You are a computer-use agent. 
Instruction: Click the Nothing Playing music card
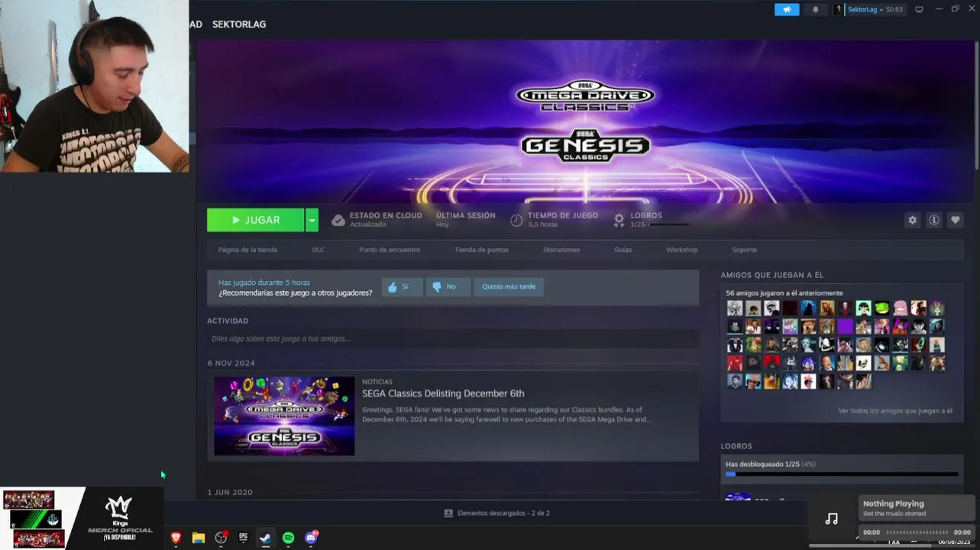pyautogui.click(x=917, y=508)
